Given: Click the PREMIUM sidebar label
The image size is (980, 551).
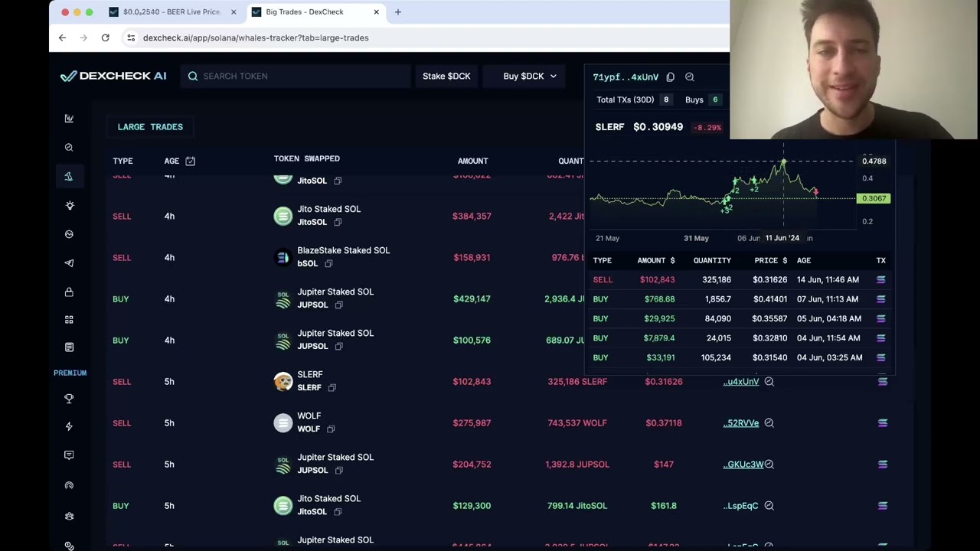Looking at the screenshot, I should [x=70, y=373].
